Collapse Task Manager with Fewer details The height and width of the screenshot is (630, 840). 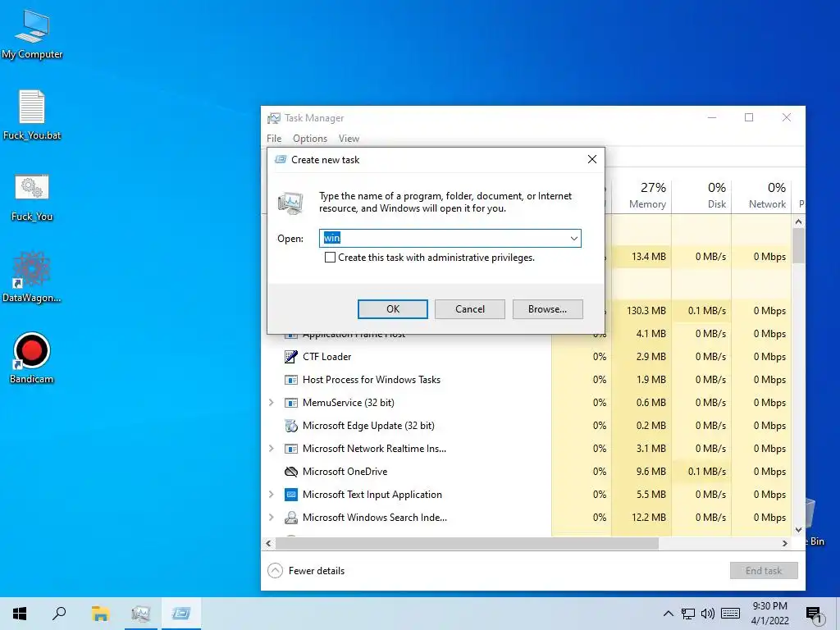pyautogui.click(x=306, y=571)
